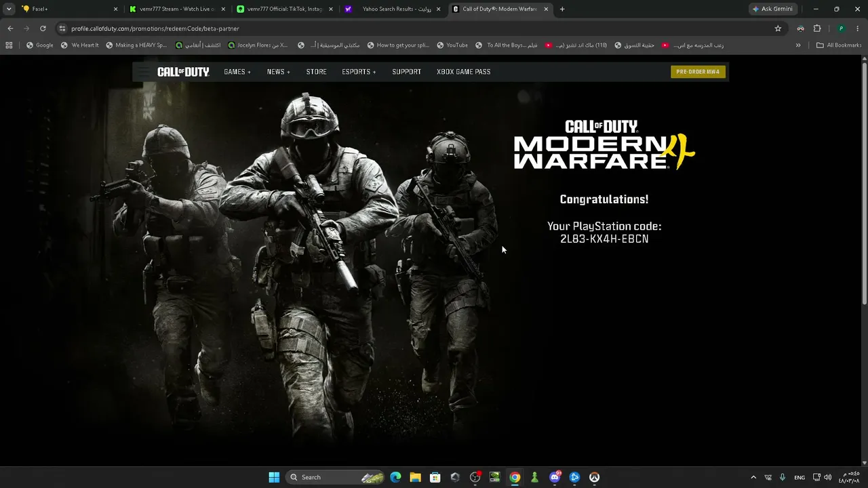Select the PlayStation code 2L83-KX4H-EBCN text
The width and height of the screenshot is (868, 488).
coord(604,239)
